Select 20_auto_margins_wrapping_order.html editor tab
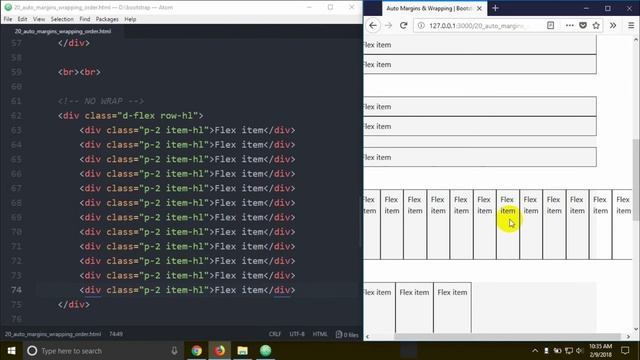The width and height of the screenshot is (640, 360). 63,31
